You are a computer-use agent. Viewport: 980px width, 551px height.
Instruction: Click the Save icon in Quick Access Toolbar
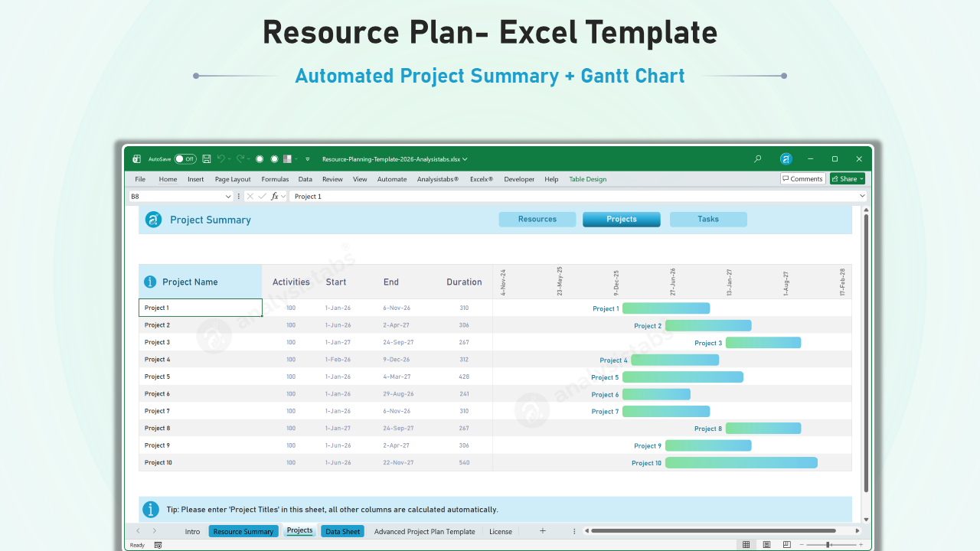pos(207,158)
